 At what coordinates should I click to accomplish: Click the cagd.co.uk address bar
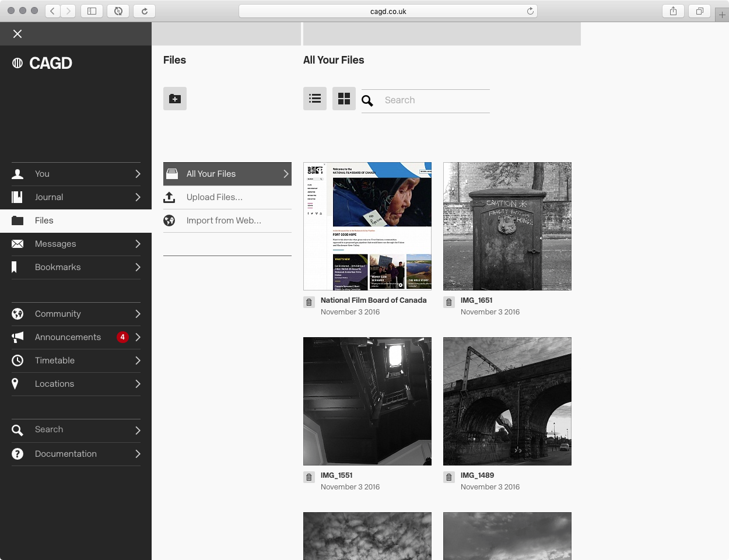pos(388,11)
